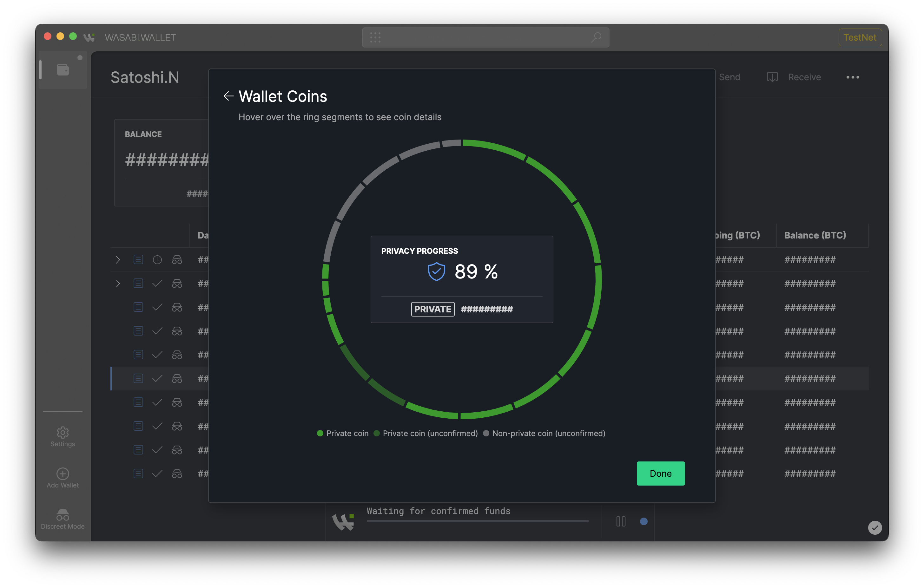The width and height of the screenshot is (924, 588).
Task: Click the back arrow on Wallet Coins dialog
Action: pos(228,96)
